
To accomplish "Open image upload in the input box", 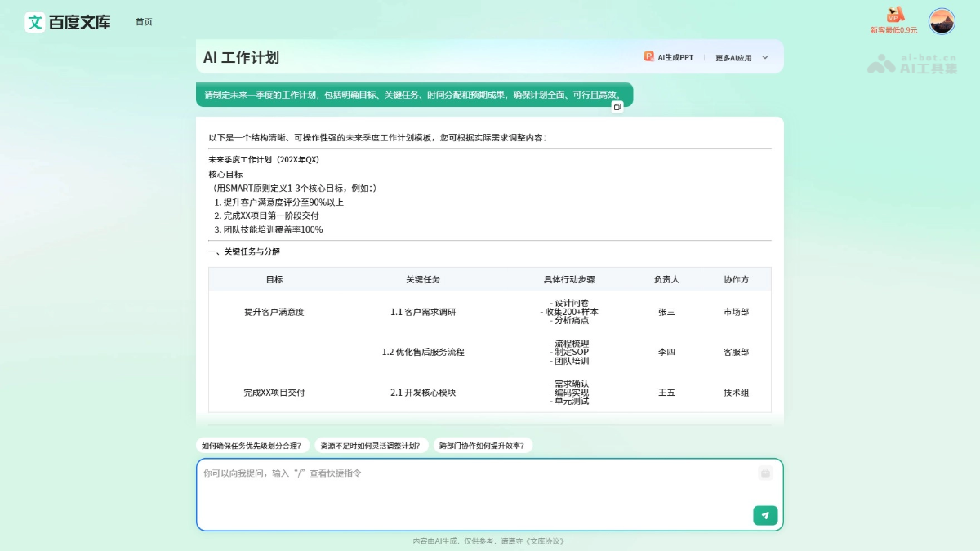I will coord(764,473).
